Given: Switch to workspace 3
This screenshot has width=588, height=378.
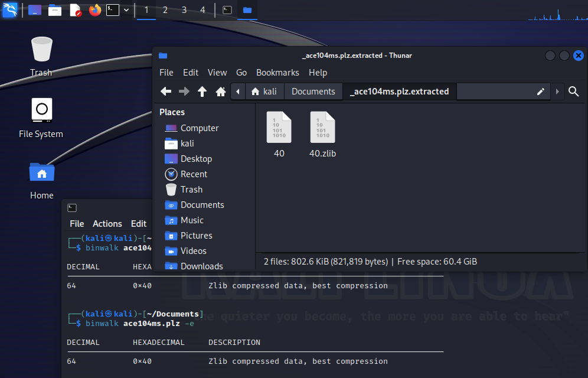Looking at the screenshot, I should click(184, 10).
